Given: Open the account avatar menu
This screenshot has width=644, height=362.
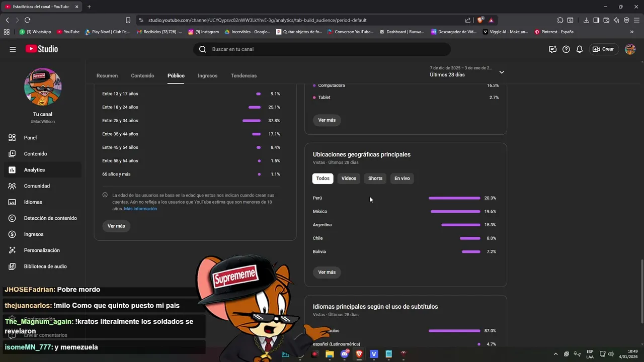Looking at the screenshot, I should point(630,49).
